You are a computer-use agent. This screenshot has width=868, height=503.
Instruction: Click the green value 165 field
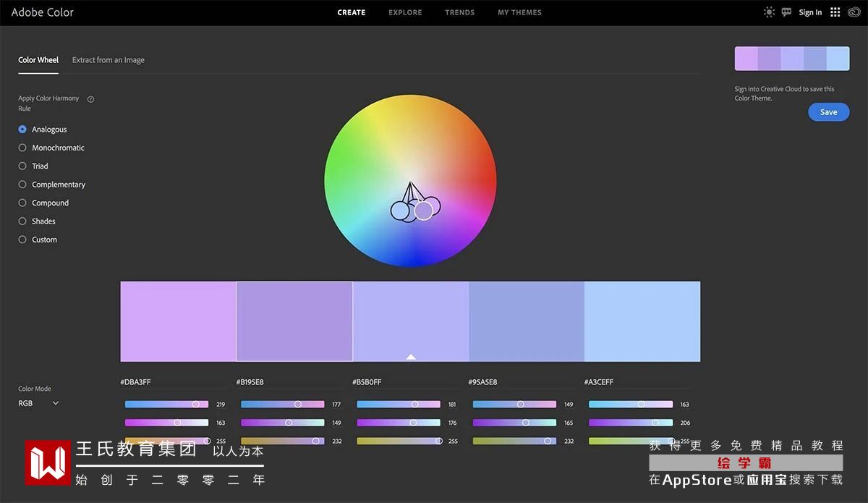(x=569, y=423)
